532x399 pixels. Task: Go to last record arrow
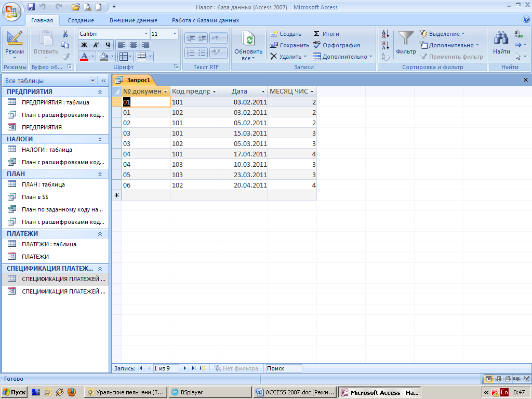click(194, 368)
